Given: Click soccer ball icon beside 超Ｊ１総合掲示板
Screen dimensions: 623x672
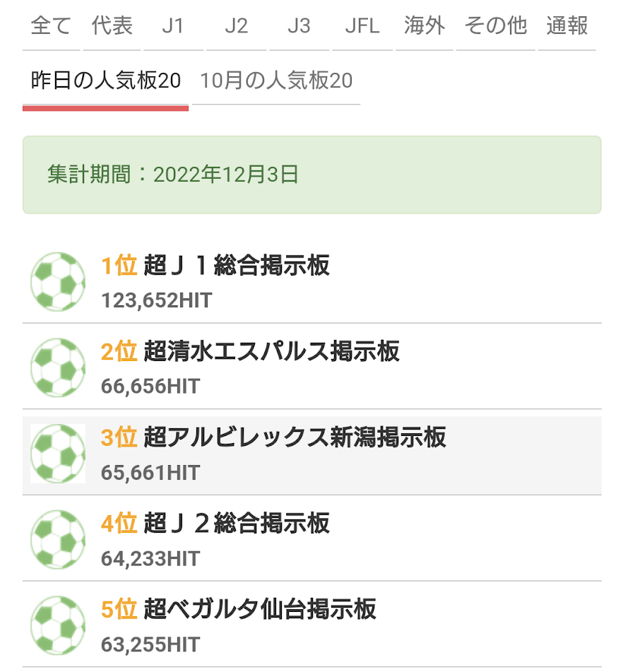Looking at the screenshot, I should click(58, 282).
